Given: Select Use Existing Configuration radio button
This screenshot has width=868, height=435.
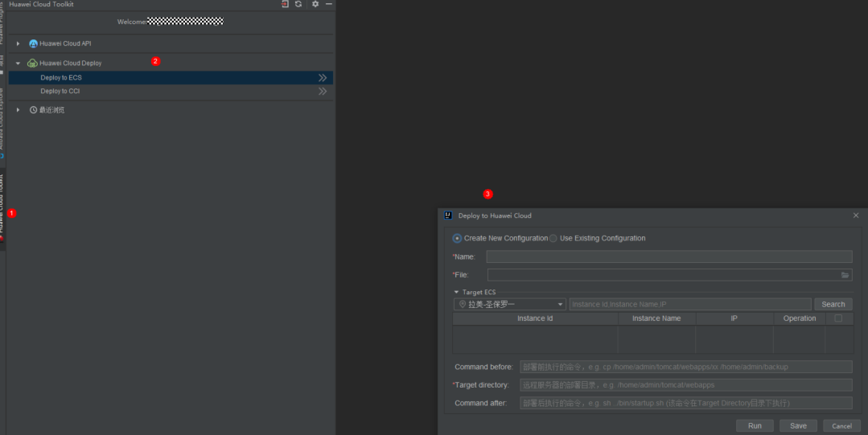Looking at the screenshot, I should pyautogui.click(x=553, y=239).
